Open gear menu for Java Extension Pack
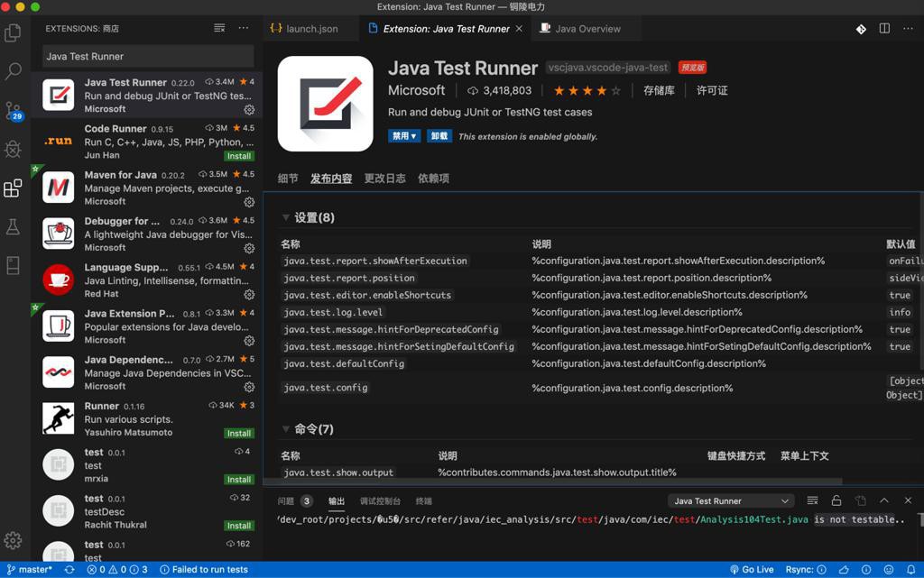Image resolution: width=924 pixels, height=578 pixels. (x=249, y=341)
